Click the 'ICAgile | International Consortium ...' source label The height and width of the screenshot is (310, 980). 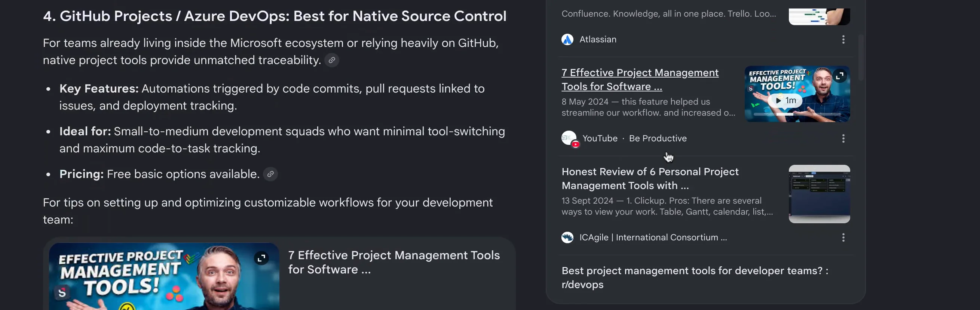coord(653,238)
